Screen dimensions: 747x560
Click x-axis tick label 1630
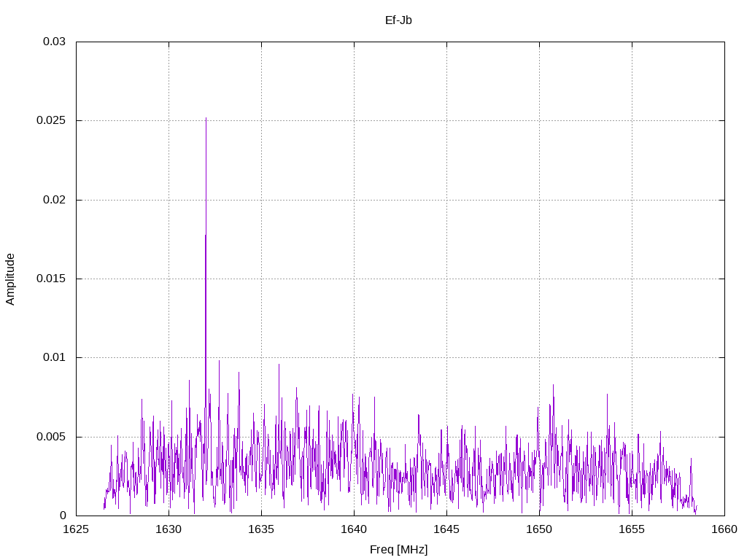click(x=169, y=529)
